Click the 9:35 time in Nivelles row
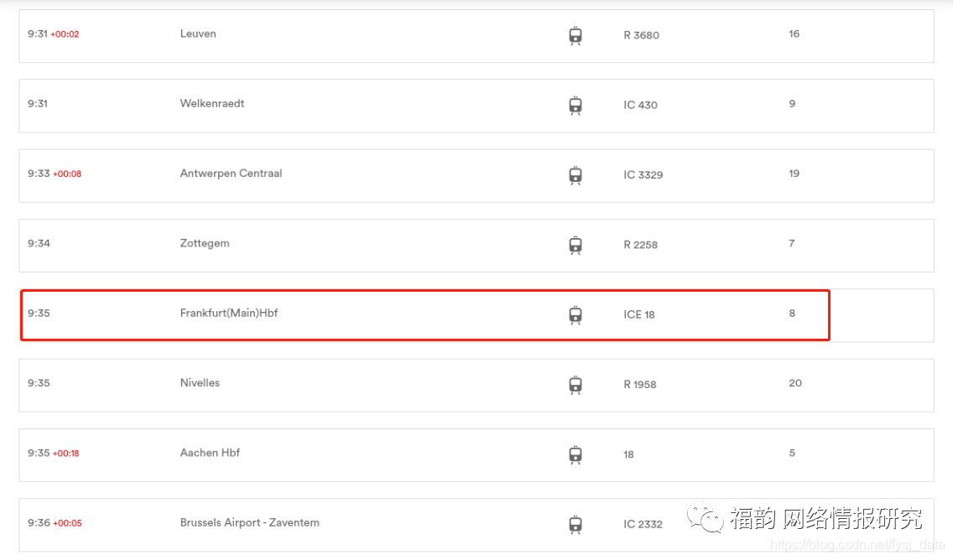The image size is (953, 560). point(39,383)
